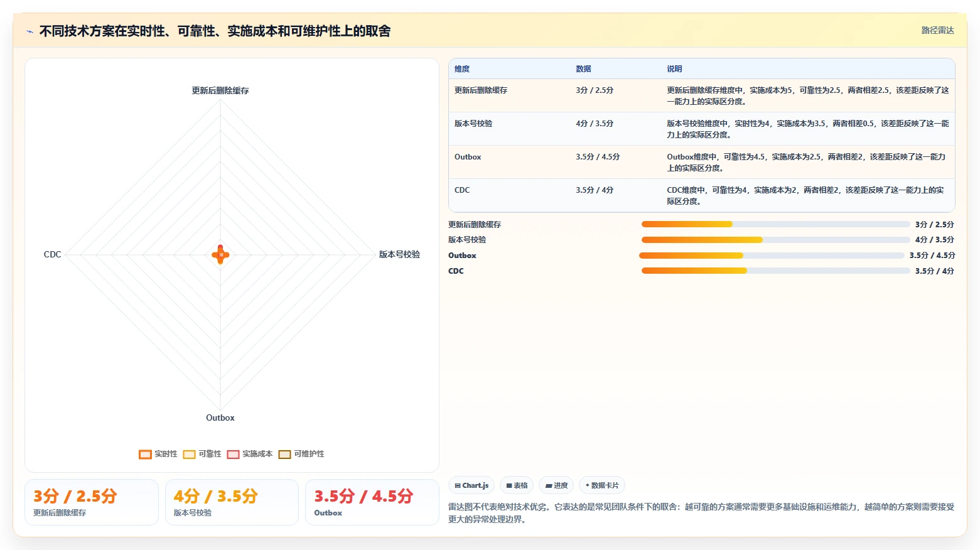Click the Outbox progress row label
Image resolution: width=980 pixels, height=550 pixels.
pyautogui.click(x=462, y=256)
